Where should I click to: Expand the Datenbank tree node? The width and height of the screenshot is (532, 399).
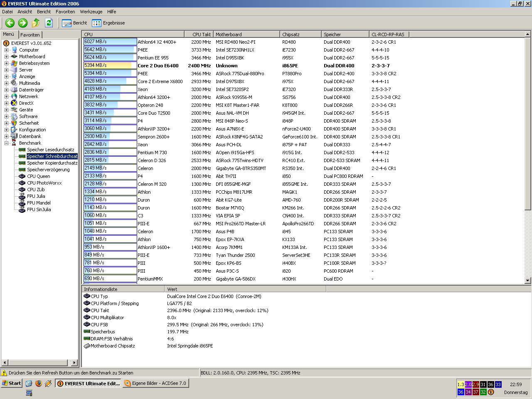pyautogui.click(x=6, y=136)
